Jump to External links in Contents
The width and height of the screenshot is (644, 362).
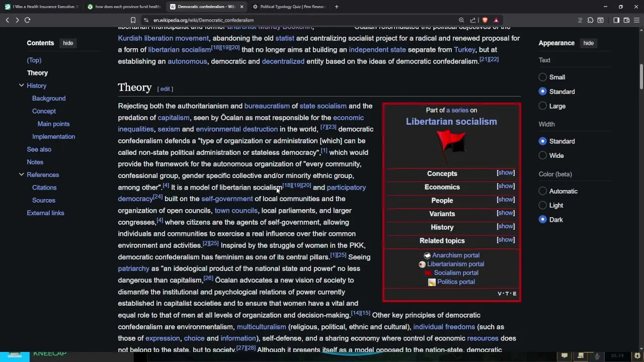pos(45,213)
